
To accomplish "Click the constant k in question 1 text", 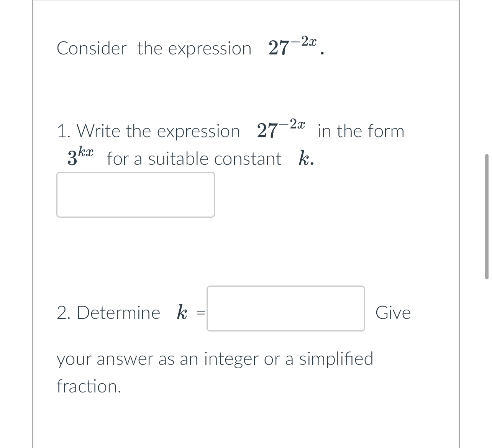I will coord(305,157).
